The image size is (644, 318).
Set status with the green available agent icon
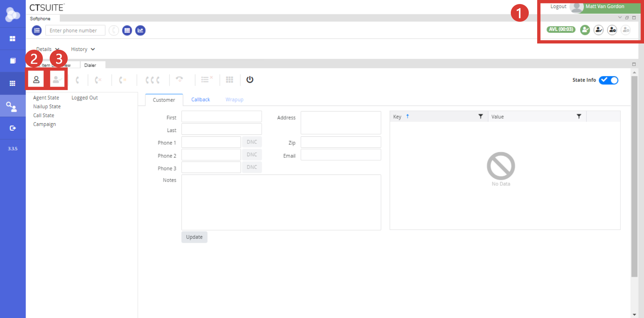pos(585,30)
